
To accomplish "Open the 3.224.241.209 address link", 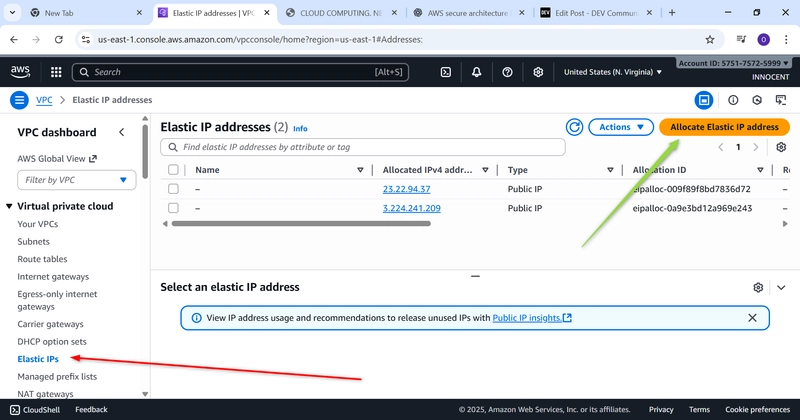I will pos(412,208).
